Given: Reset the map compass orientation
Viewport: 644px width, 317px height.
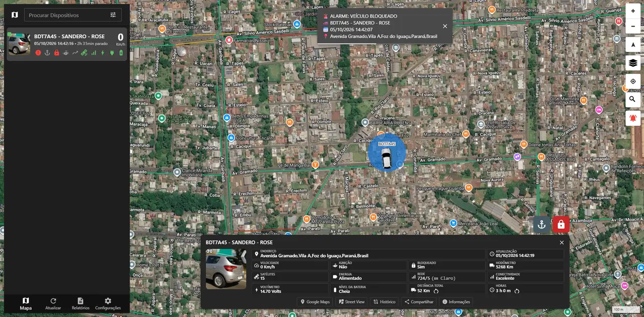Looking at the screenshot, I should 633,44.
